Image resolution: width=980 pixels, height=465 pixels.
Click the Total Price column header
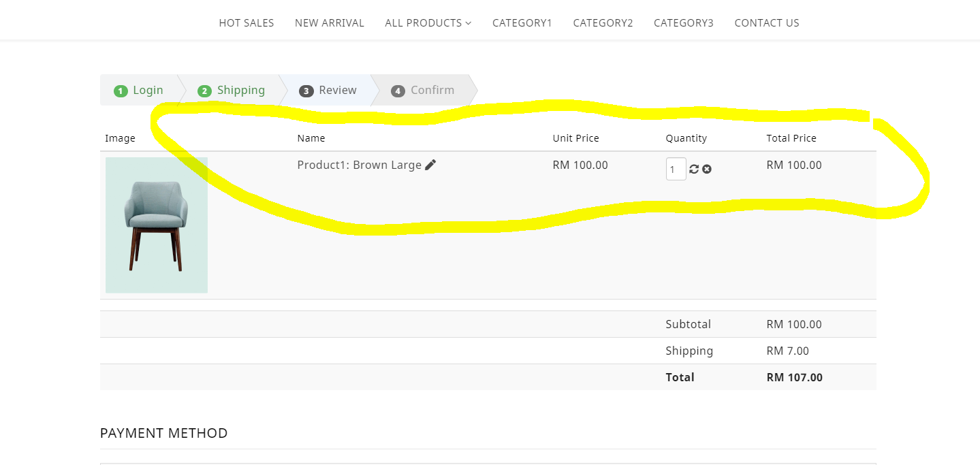click(x=791, y=138)
